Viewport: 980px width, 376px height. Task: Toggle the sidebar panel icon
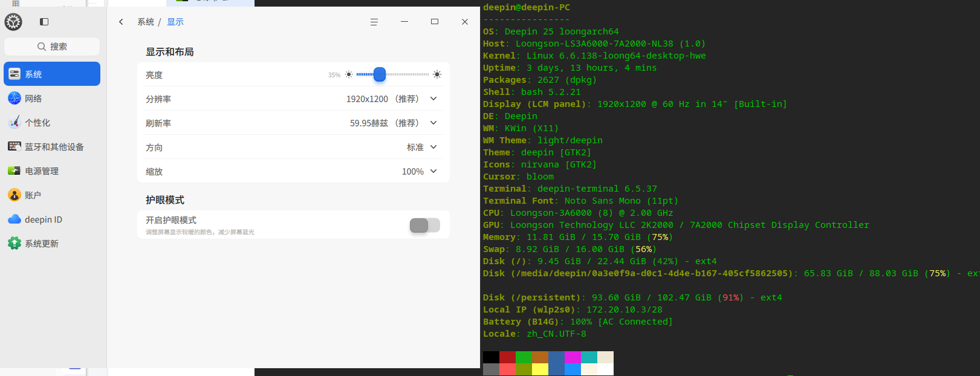tap(44, 22)
